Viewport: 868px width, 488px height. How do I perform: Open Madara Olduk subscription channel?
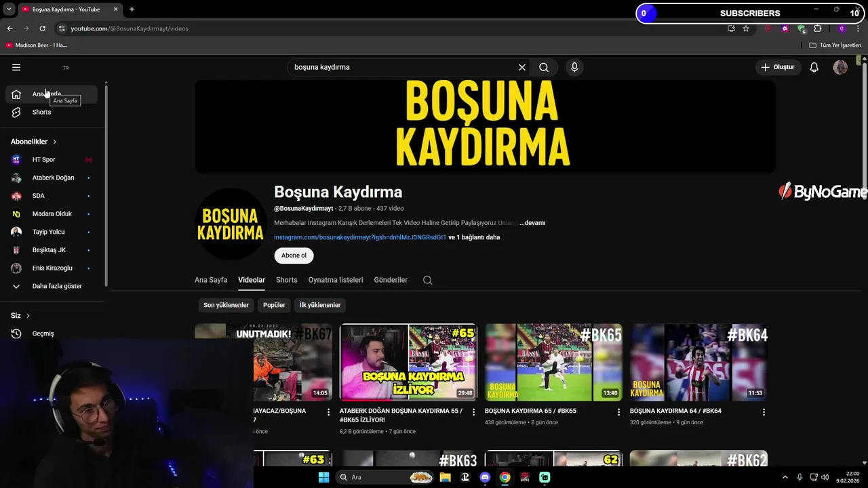coord(52,214)
